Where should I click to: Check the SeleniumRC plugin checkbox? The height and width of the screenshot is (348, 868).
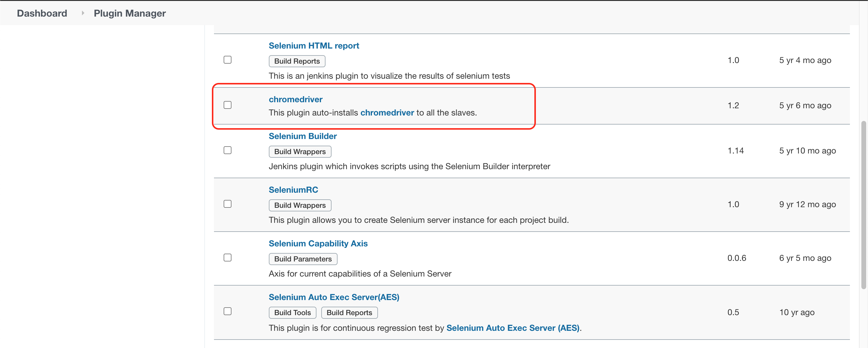pos(228,204)
